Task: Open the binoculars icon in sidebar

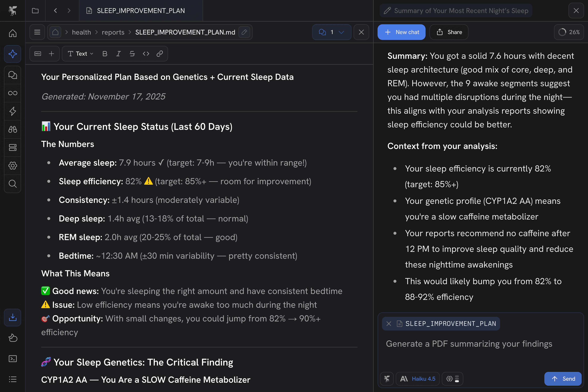Action: click(x=13, y=129)
